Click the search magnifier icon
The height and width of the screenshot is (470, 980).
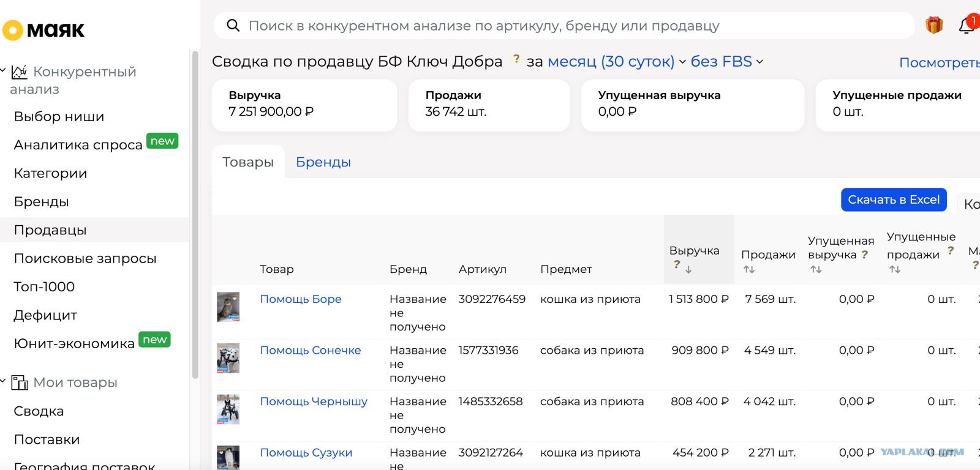tap(233, 26)
